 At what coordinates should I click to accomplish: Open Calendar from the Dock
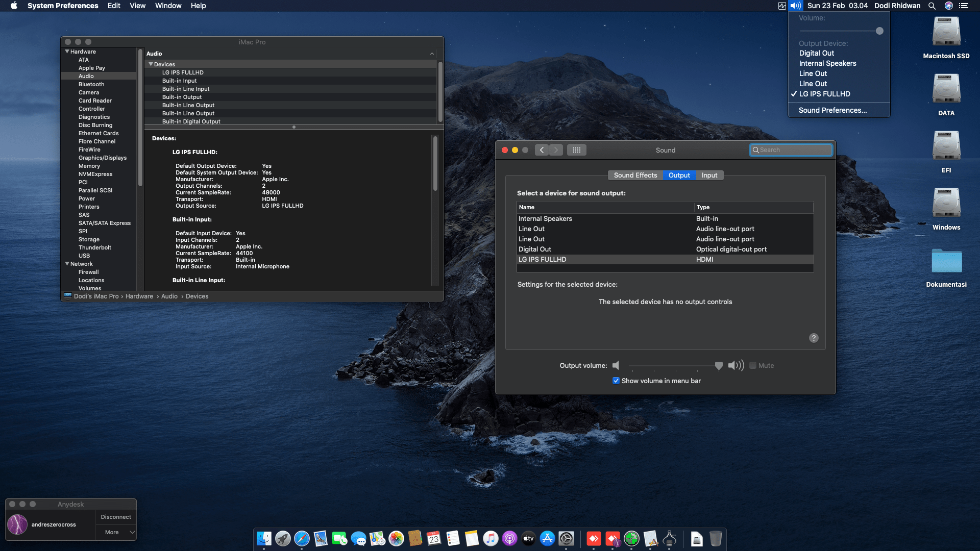tap(434, 538)
